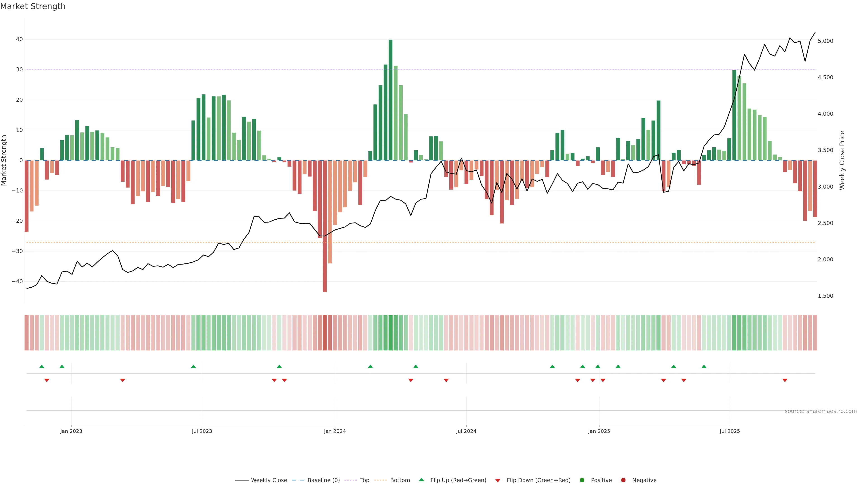Select the rightmost red flip-down triangle marker
The width and height of the screenshot is (868, 488).
(785, 380)
